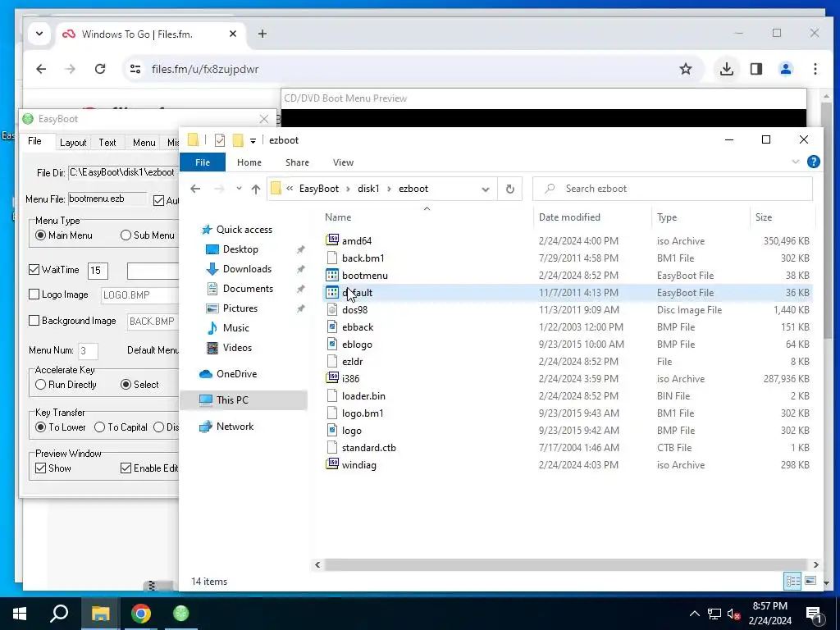Click the Explorer help question mark icon
The height and width of the screenshot is (630, 840).
[813, 162]
